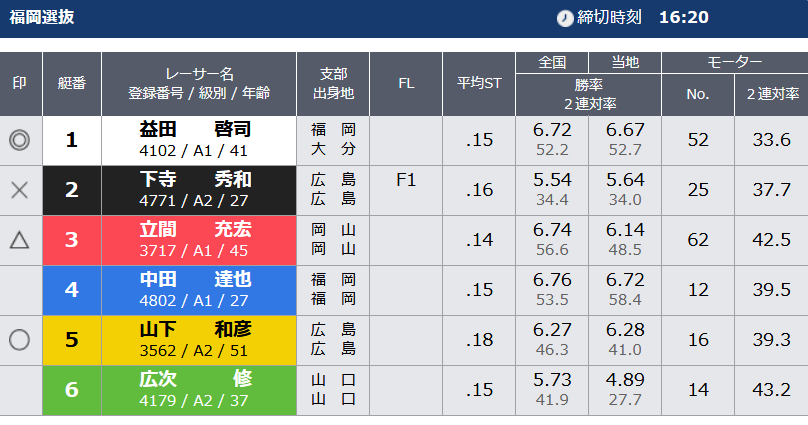Select the black boat number 2 cell
The image size is (808, 425).
[72, 191]
